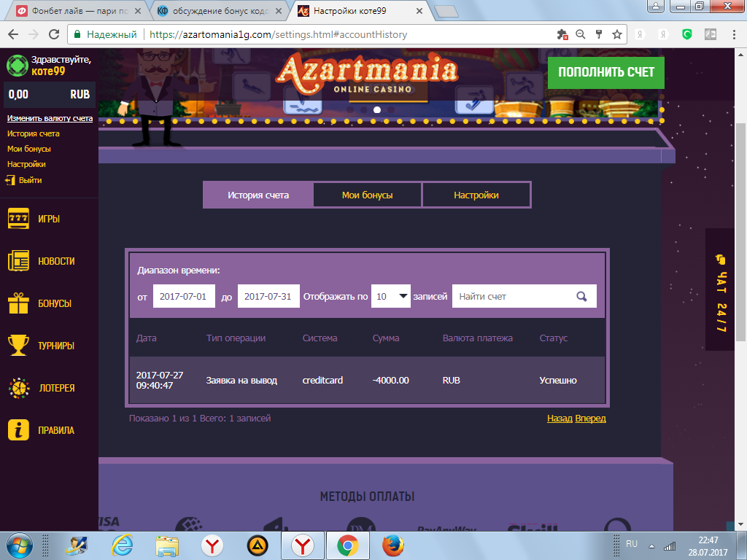
Task: Open the ЧАТ 24/7 side chat tab
Action: click(720, 289)
